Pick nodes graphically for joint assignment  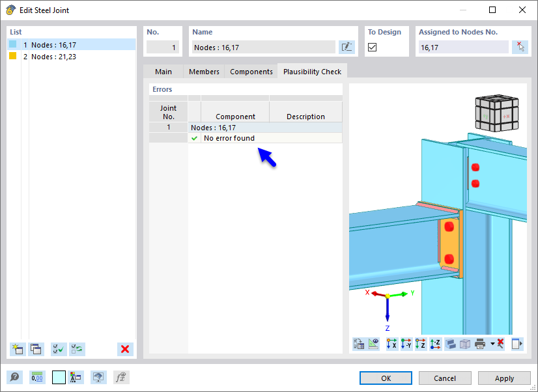point(519,46)
